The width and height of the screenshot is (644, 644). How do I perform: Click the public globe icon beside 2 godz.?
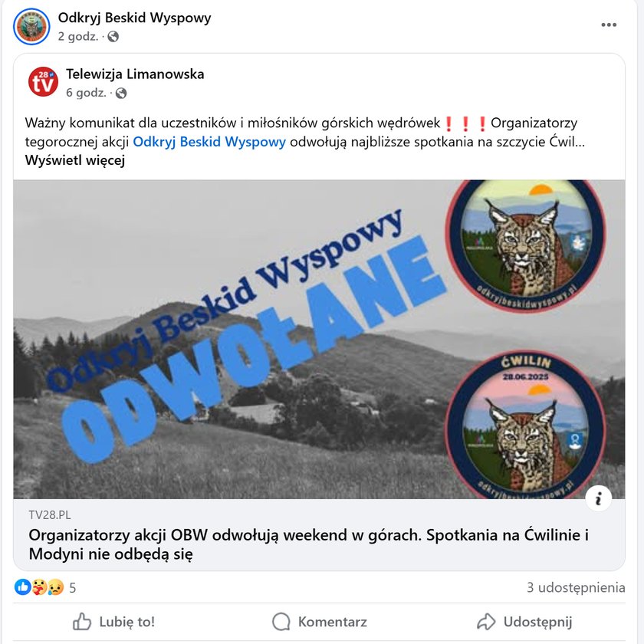(113, 37)
